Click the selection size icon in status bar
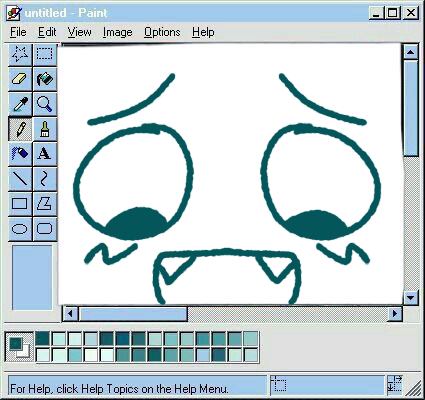Screen dimensions: 425x400 coord(395,385)
